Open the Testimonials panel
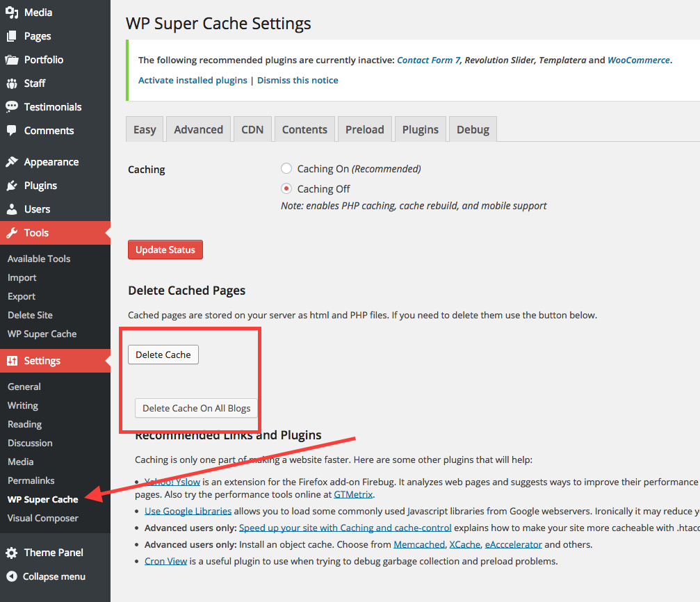Screen dimensions: 700x602 [x=50, y=106]
